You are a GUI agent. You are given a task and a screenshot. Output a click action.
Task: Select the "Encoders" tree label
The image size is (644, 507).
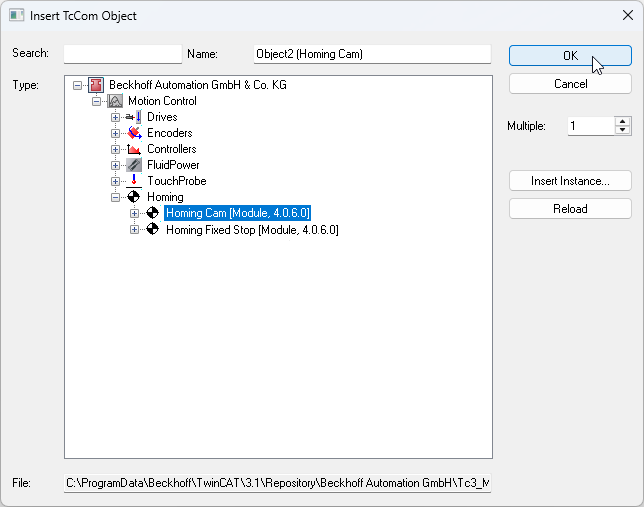point(170,133)
